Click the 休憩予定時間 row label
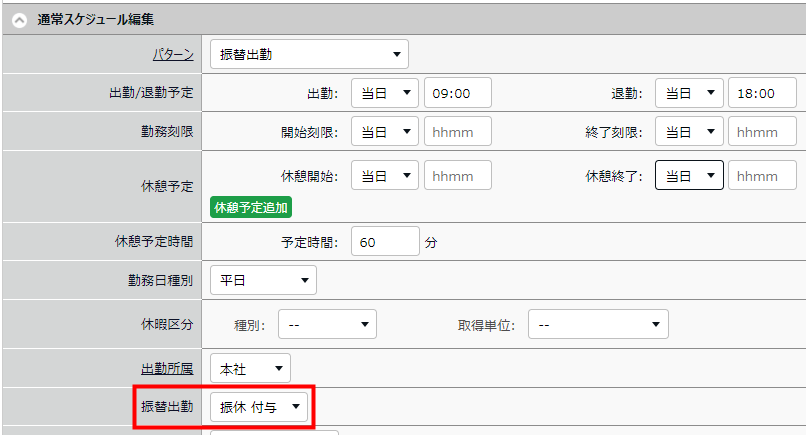Screen dimensions: 806x435 [154, 241]
